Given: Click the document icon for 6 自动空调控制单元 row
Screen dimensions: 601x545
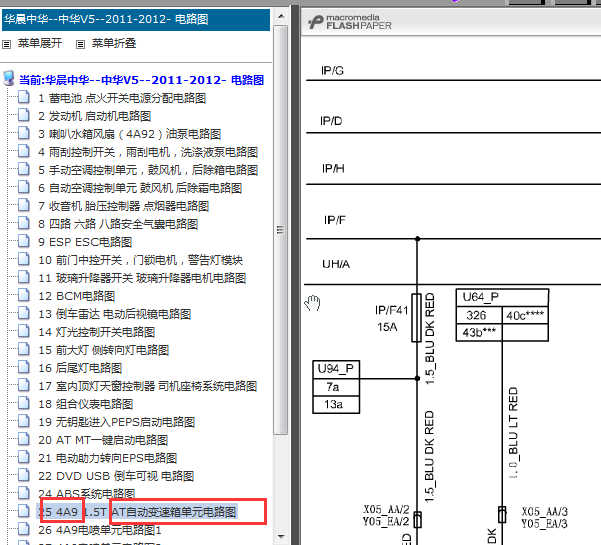Looking at the screenshot, I should click(24, 187).
